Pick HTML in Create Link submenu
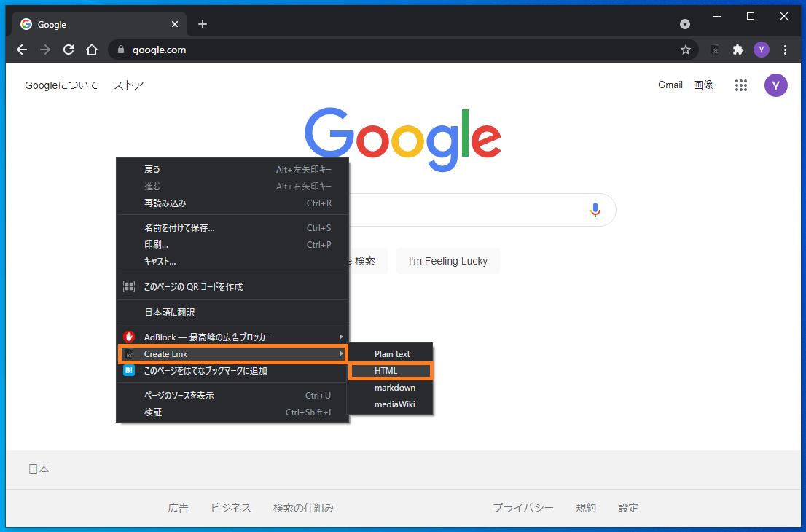 click(x=391, y=371)
